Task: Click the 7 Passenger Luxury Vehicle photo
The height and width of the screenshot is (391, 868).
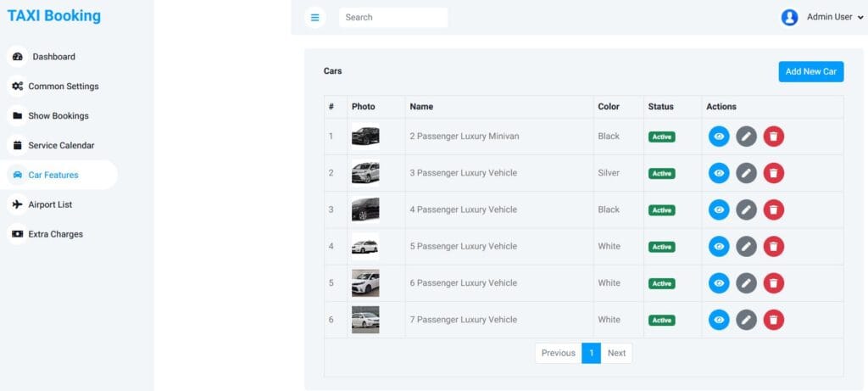Action: [365, 320]
